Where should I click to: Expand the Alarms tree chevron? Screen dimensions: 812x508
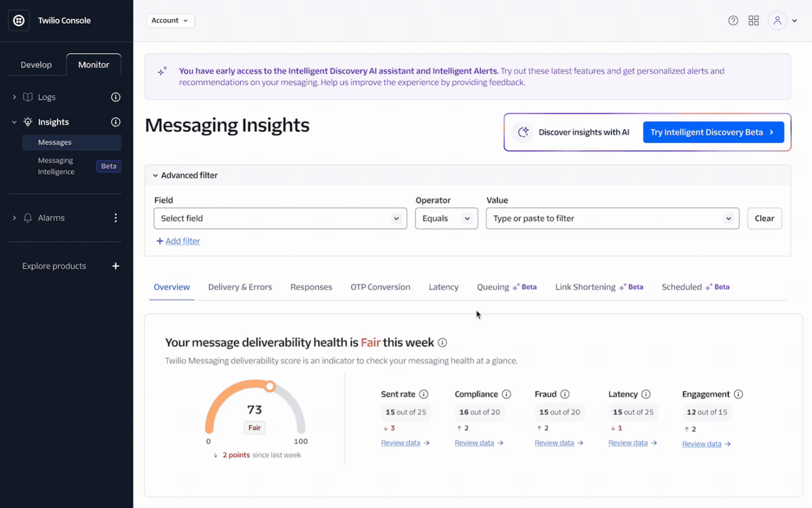pos(14,218)
